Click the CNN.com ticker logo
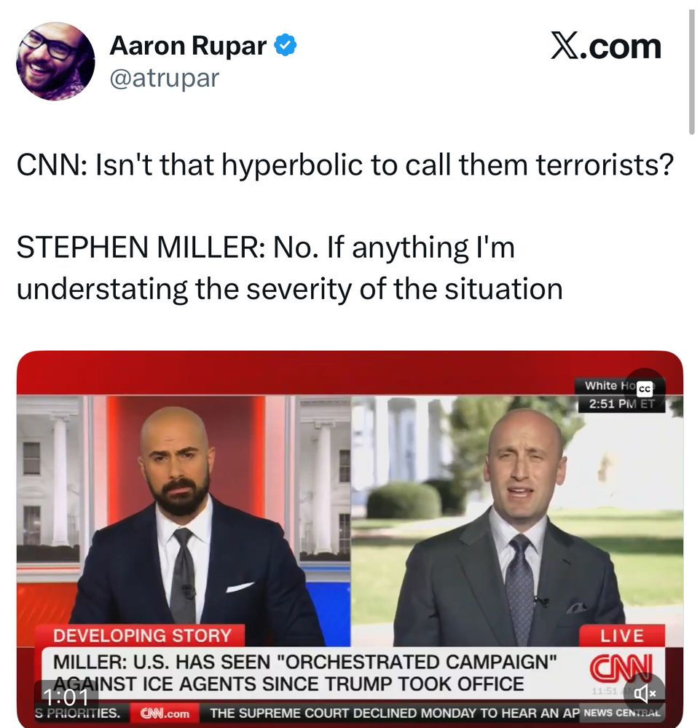This screenshot has height=728, width=700. coord(165,713)
